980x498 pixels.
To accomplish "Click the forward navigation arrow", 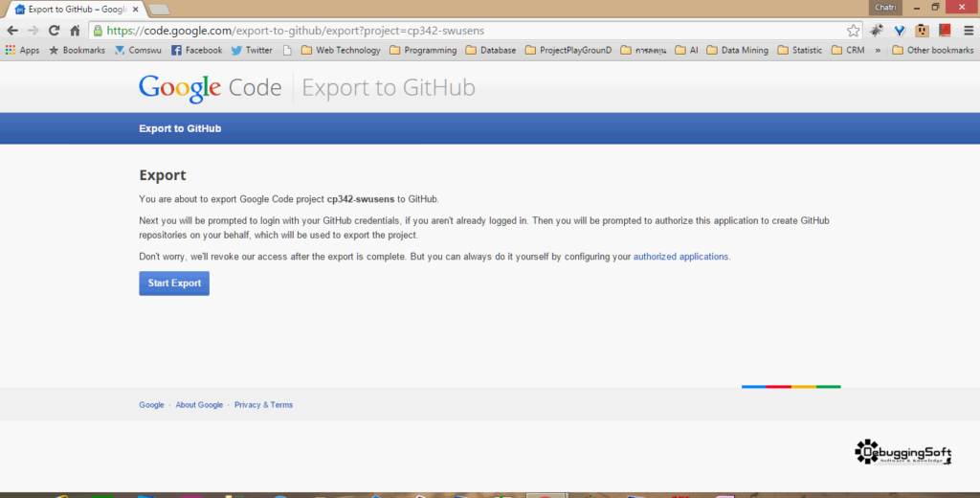I will click(33, 31).
